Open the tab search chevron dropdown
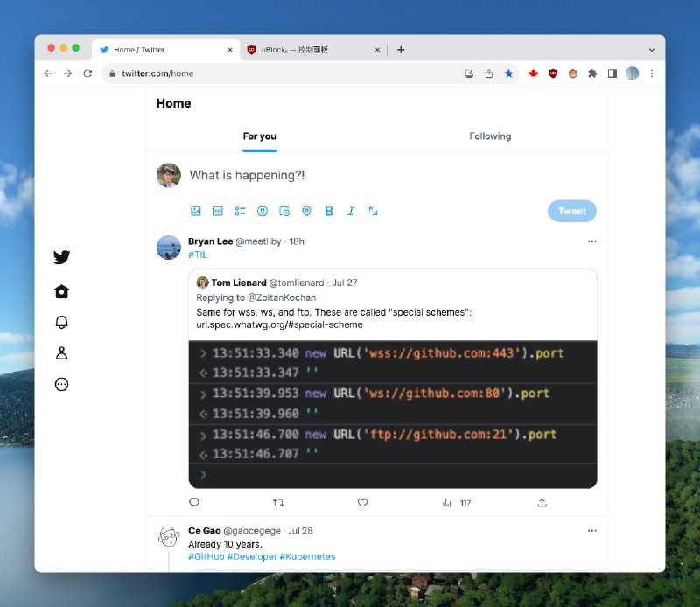700x607 pixels. [651, 50]
